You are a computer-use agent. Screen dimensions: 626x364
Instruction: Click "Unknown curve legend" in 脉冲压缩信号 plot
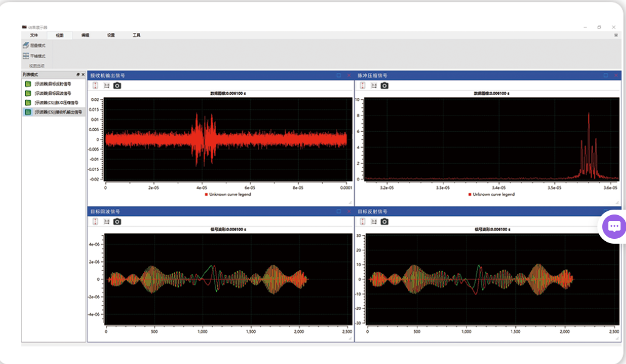493,194
